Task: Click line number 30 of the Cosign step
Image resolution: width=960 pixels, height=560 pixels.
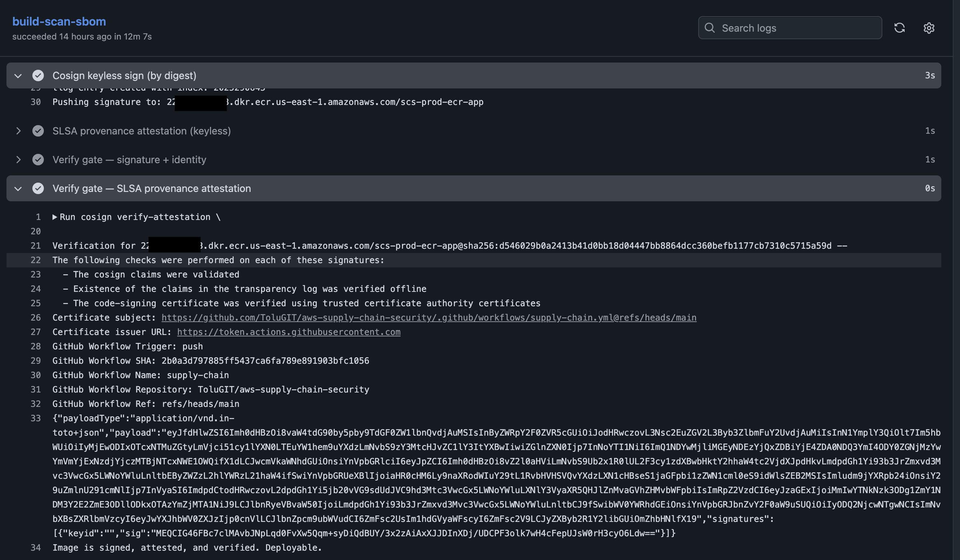Action: pos(36,102)
